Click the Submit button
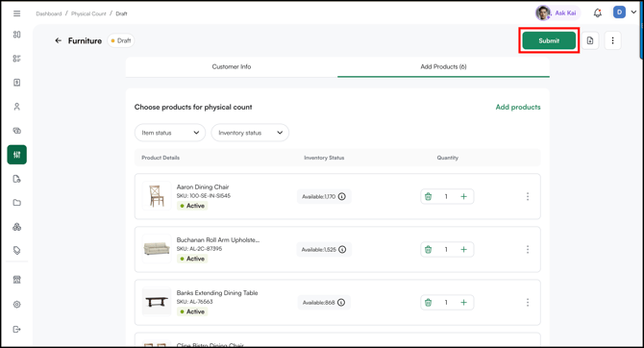The image size is (644, 348). click(549, 40)
